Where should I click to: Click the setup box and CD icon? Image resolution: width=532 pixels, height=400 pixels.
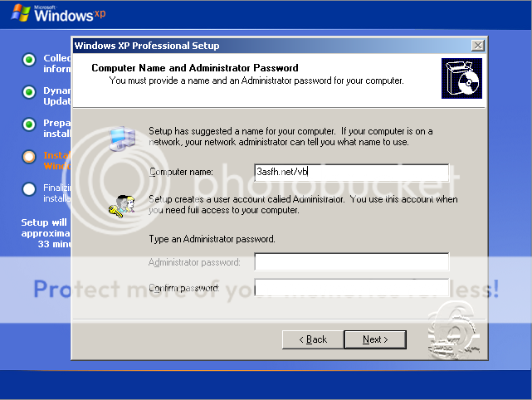pyautogui.click(x=461, y=78)
